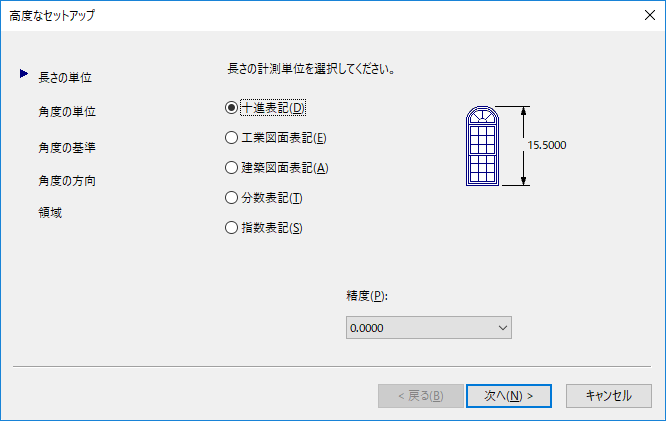Go to the 角度の方向 step
The height and width of the screenshot is (421, 666).
[67, 181]
